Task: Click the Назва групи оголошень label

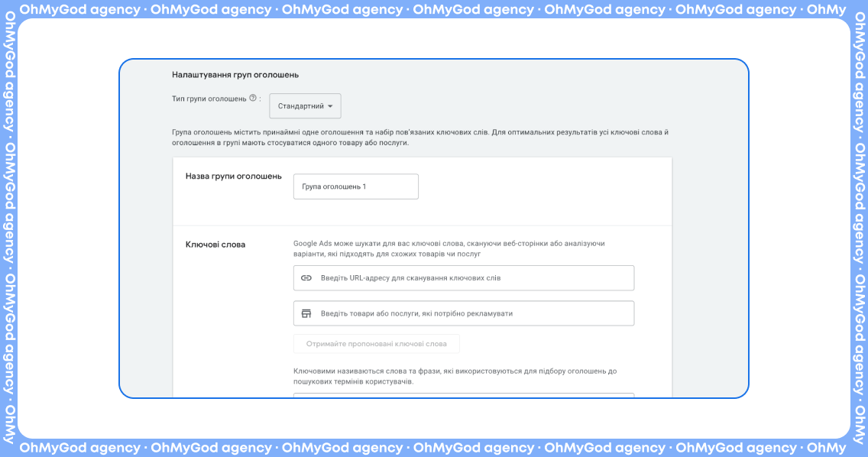Action: tap(234, 177)
